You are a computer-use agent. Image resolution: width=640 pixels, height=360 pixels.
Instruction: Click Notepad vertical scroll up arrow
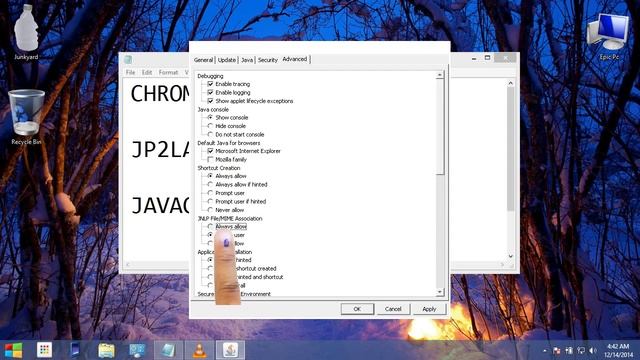pos(511,83)
